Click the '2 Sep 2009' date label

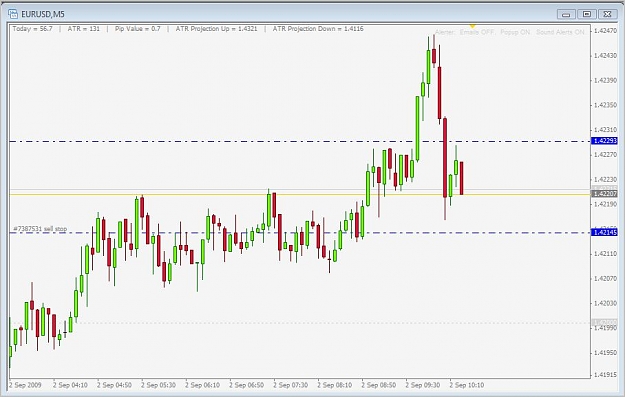coord(25,385)
